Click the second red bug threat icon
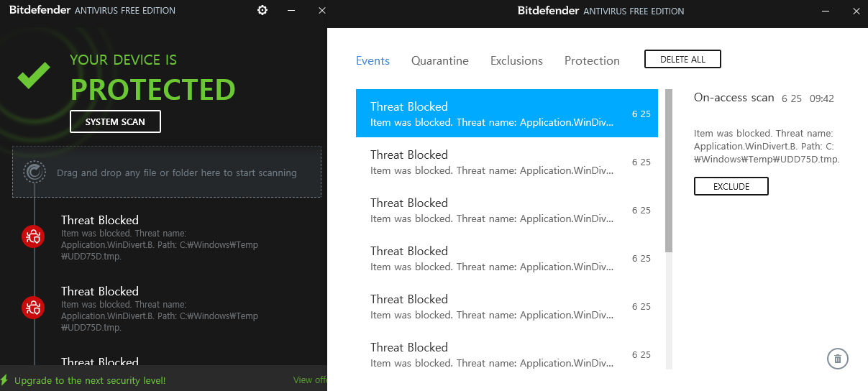 click(x=33, y=308)
